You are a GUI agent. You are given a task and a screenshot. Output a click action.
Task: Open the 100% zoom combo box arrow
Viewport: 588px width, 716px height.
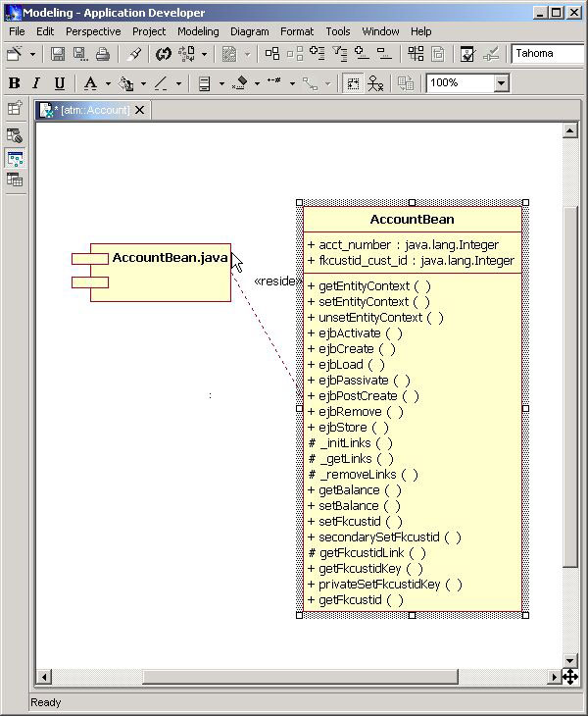pos(502,83)
